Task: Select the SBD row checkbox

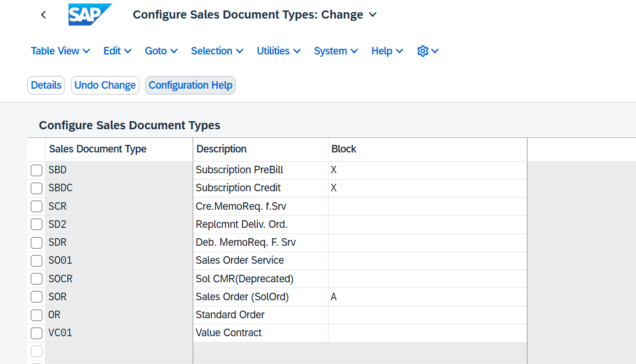Action: point(37,170)
